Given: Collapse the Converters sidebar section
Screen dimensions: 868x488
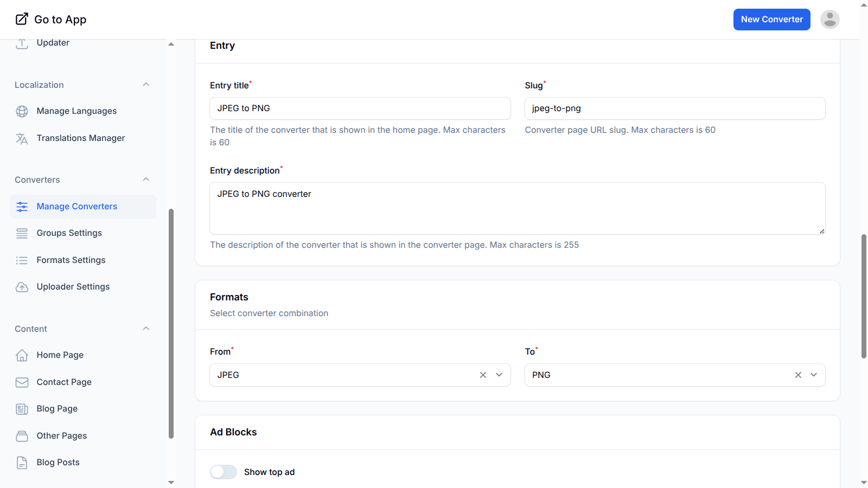Looking at the screenshot, I should coord(146,179).
